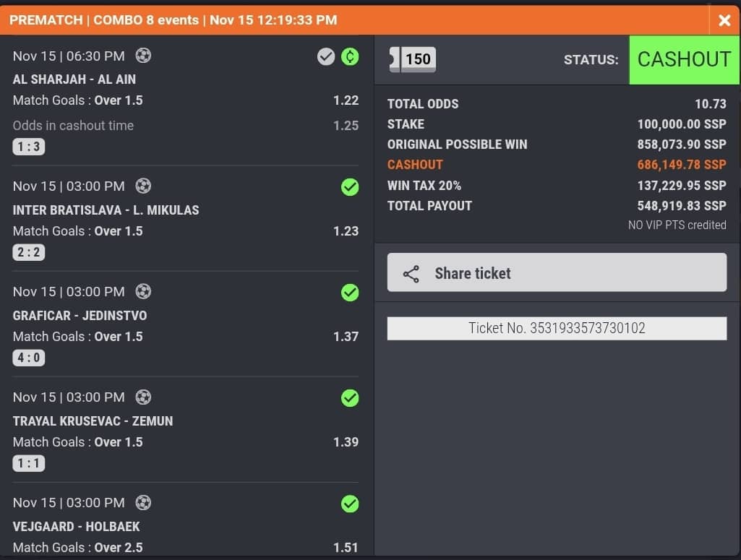Click green checkmark for Graficar - Jedinstvo
The width and height of the screenshot is (741, 560).
(350, 293)
